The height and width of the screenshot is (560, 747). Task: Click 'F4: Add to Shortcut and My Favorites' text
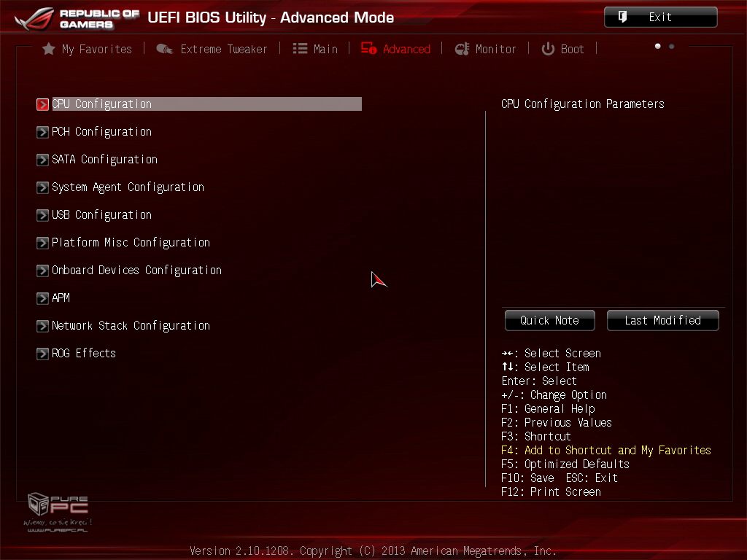606,451
